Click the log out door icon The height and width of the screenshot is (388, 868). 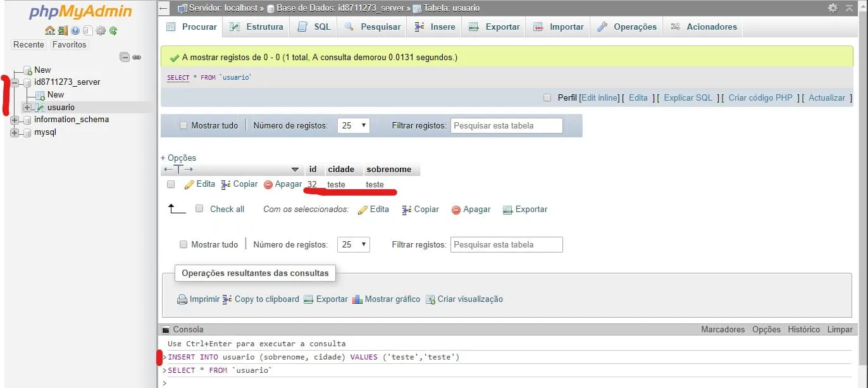point(63,30)
